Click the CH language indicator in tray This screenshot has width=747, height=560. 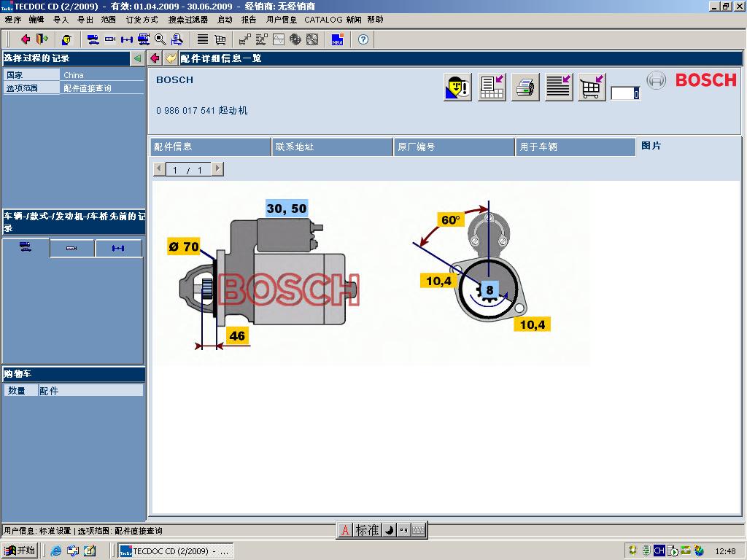coord(659,551)
